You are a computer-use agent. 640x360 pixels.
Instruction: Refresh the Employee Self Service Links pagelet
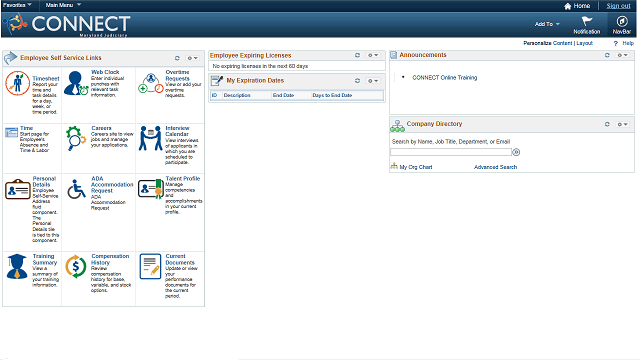click(177, 58)
